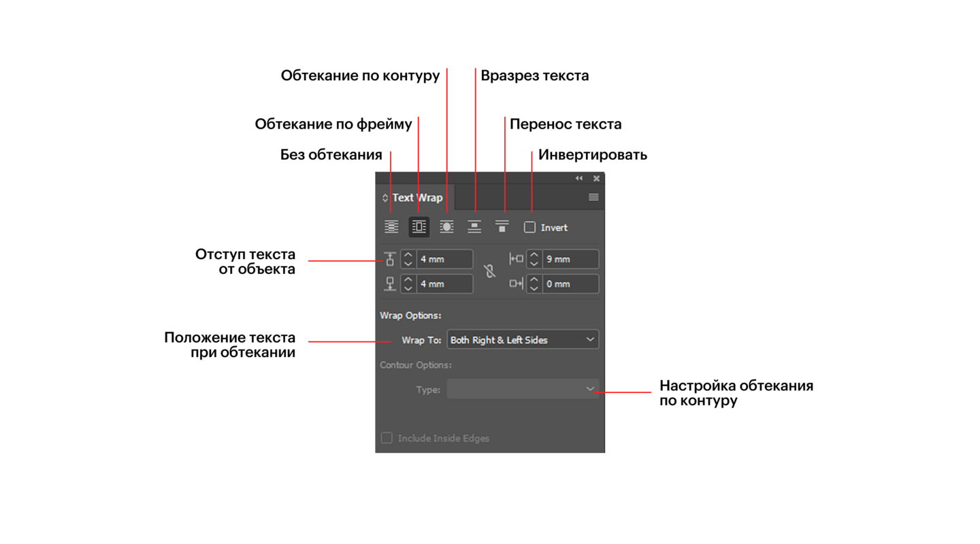
Task: Click the "Wrap Options:" label
Action: (x=410, y=316)
